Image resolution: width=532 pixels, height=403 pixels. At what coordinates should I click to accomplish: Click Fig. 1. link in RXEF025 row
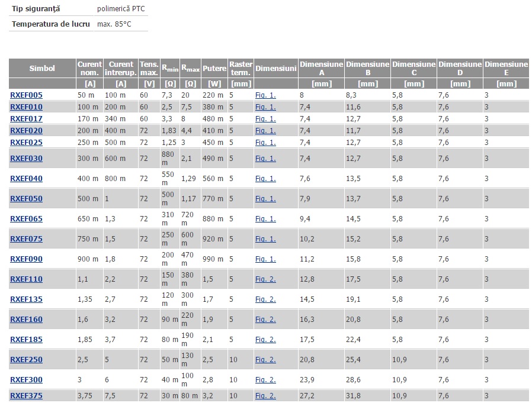pos(265,143)
